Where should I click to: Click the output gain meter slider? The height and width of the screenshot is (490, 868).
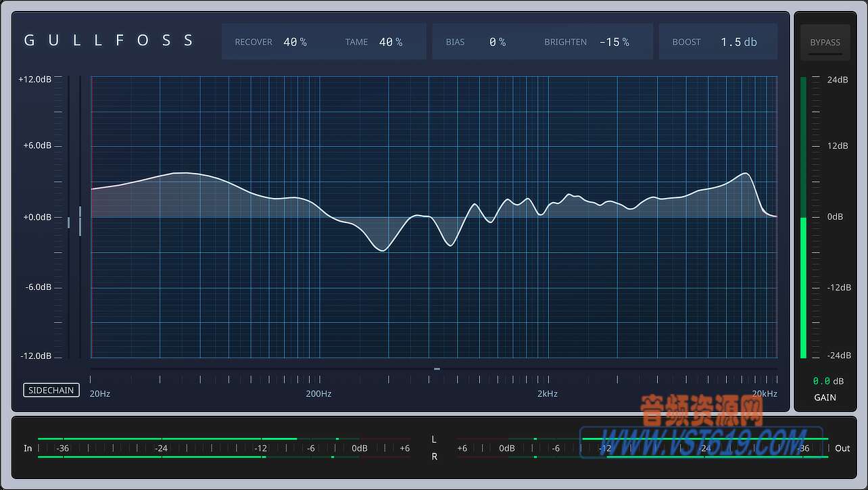[x=803, y=216]
